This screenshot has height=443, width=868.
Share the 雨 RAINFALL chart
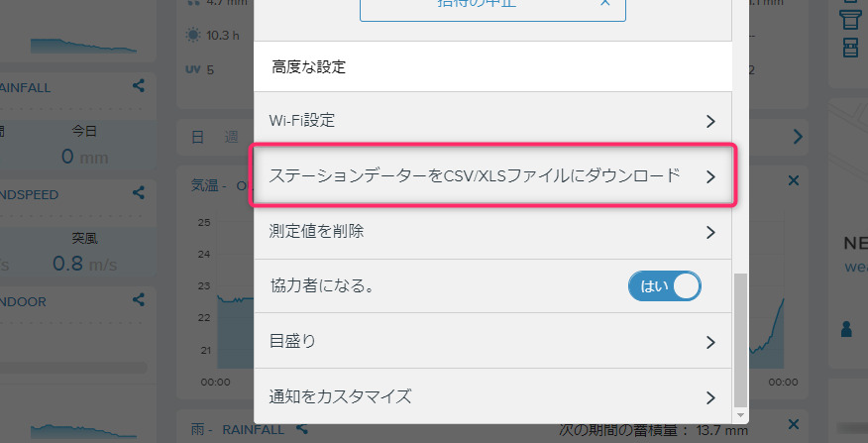point(301,428)
